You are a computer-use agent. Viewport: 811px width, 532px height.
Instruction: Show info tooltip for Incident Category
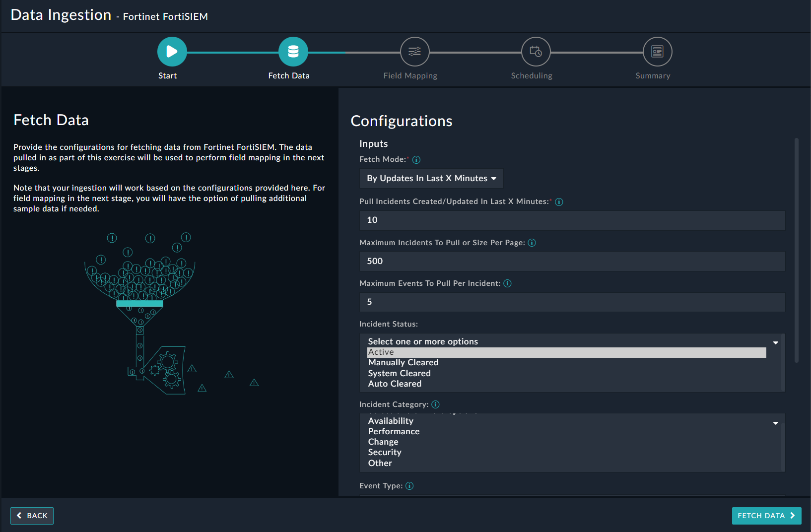click(x=435, y=404)
